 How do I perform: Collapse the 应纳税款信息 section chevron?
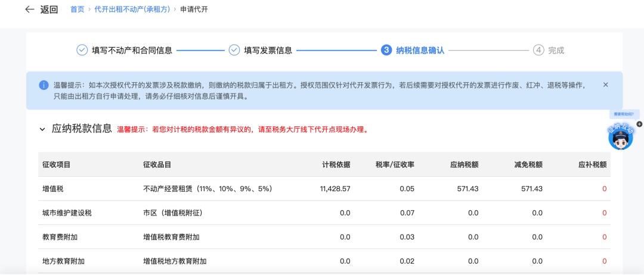(42, 130)
